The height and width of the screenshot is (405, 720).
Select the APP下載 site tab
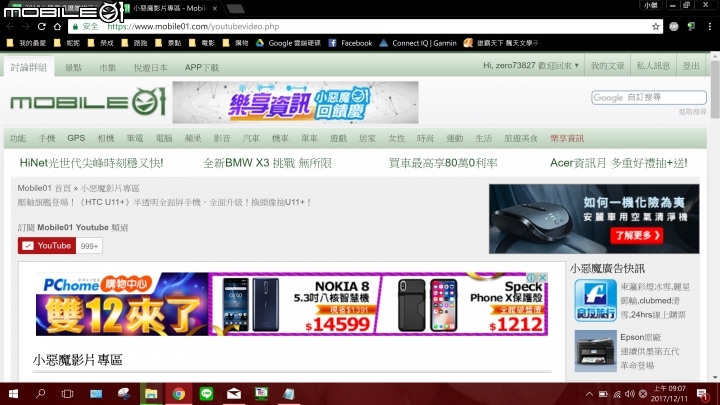pyautogui.click(x=202, y=68)
